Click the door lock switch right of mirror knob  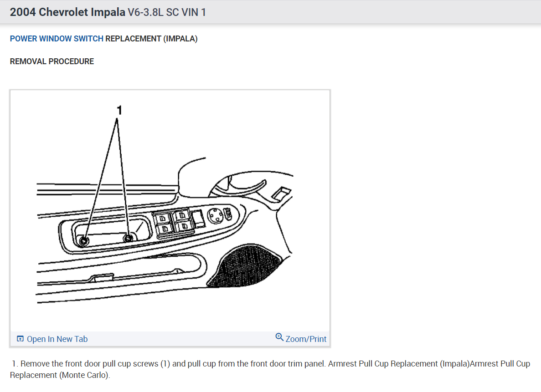[228, 214]
